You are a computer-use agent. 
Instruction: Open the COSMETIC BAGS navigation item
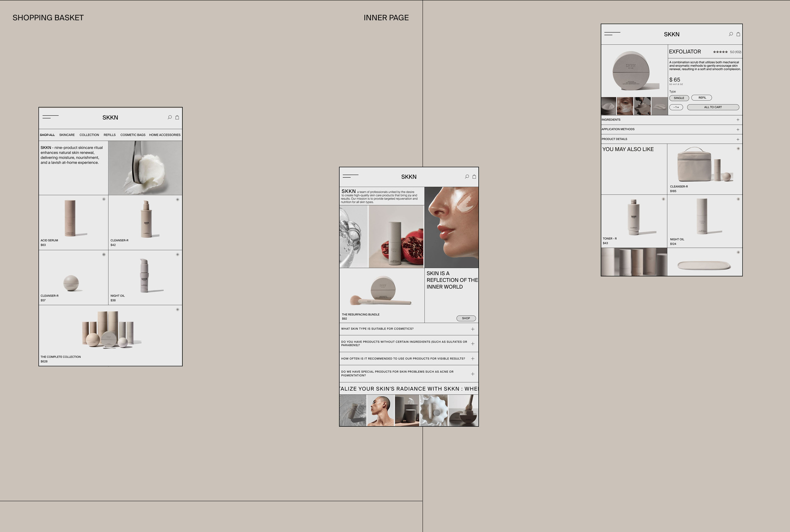pyautogui.click(x=133, y=135)
